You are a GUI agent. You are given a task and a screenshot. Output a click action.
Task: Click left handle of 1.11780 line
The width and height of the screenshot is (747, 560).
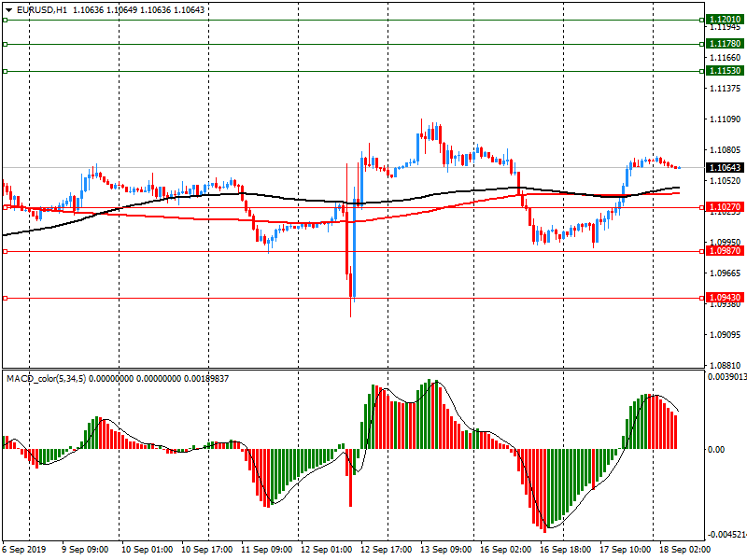tap(6, 44)
